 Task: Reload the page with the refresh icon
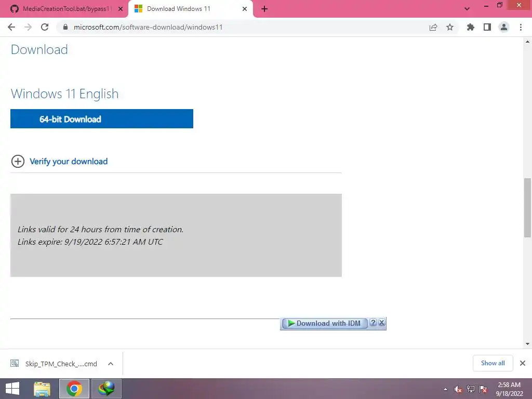click(x=45, y=27)
